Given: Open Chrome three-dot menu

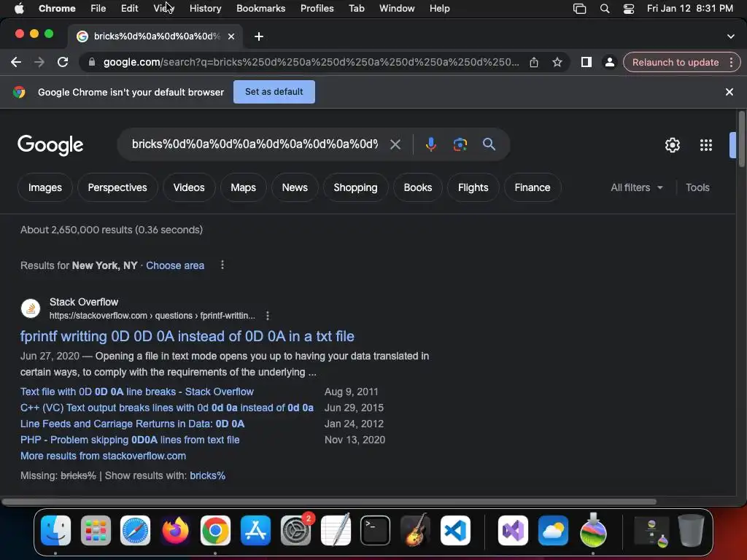Looking at the screenshot, I should tap(731, 63).
